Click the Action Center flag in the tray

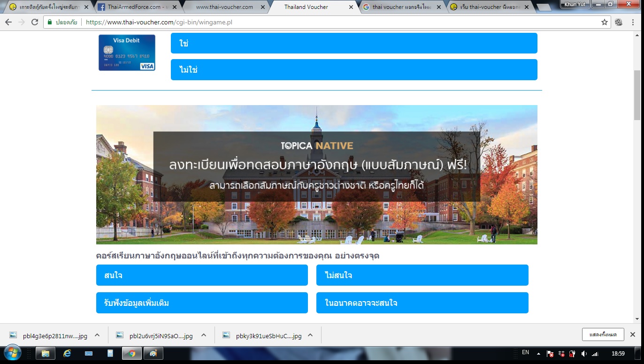[x=550, y=354]
